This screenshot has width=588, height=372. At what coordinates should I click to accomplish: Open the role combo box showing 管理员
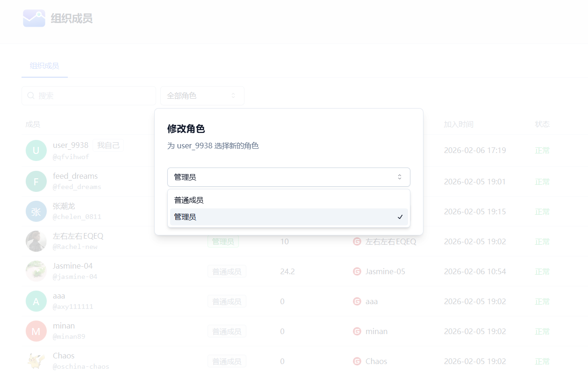pos(288,177)
